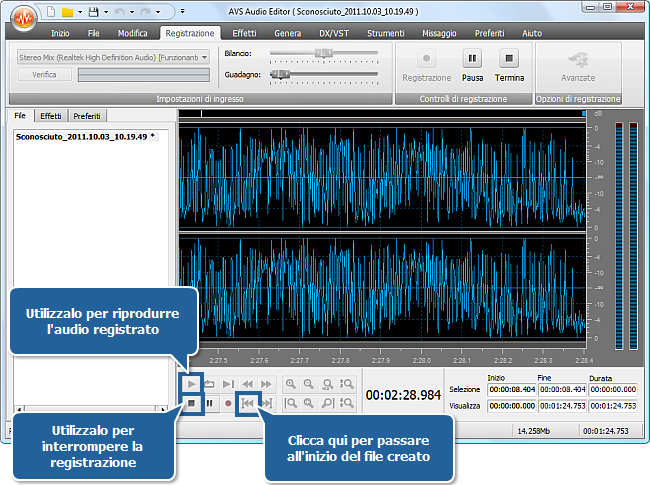
Task: Open the Effetti ribbon tab
Action: point(244,33)
